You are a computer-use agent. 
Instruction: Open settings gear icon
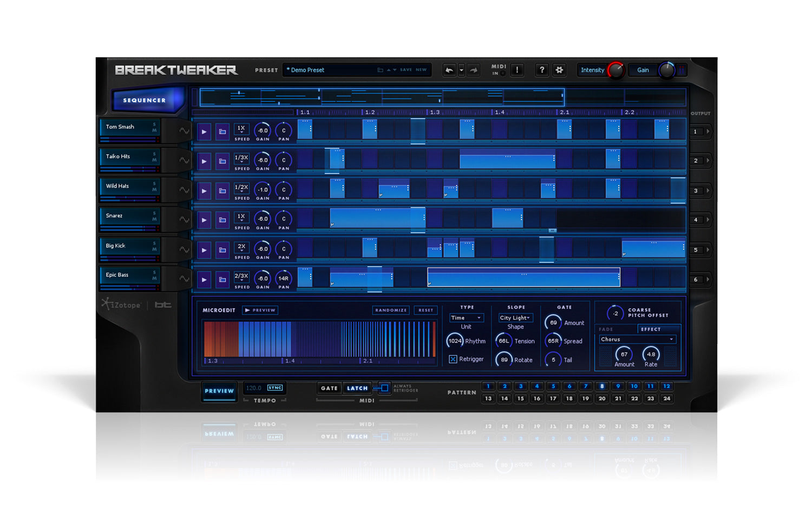coord(559,70)
